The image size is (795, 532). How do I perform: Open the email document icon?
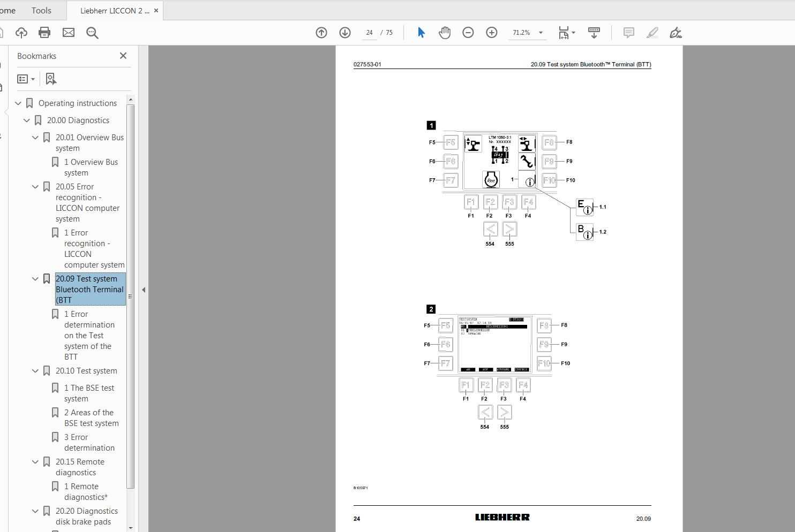69,33
